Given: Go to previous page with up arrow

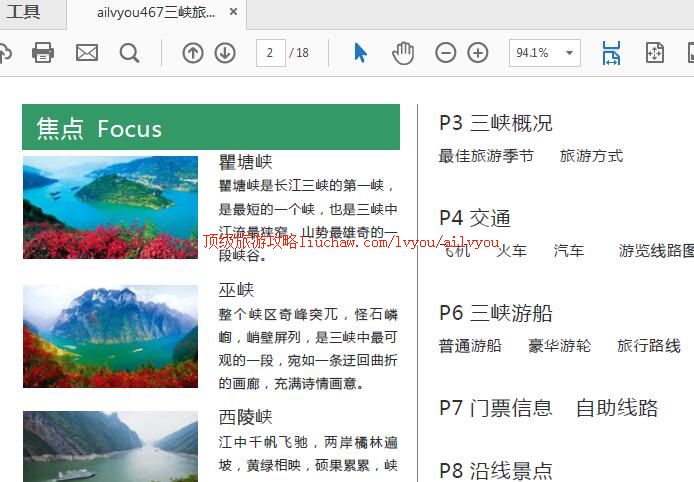Looking at the screenshot, I should (193, 53).
